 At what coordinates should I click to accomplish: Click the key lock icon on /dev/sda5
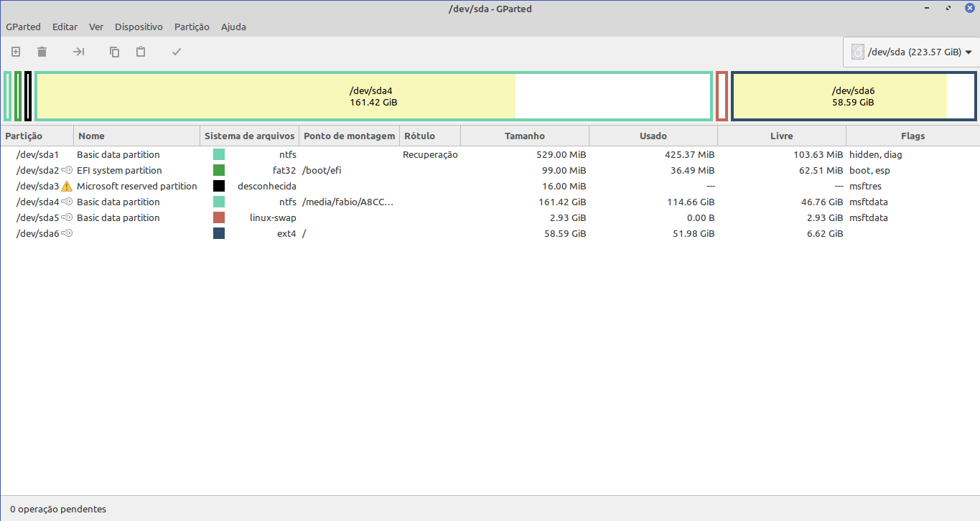(67, 217)
